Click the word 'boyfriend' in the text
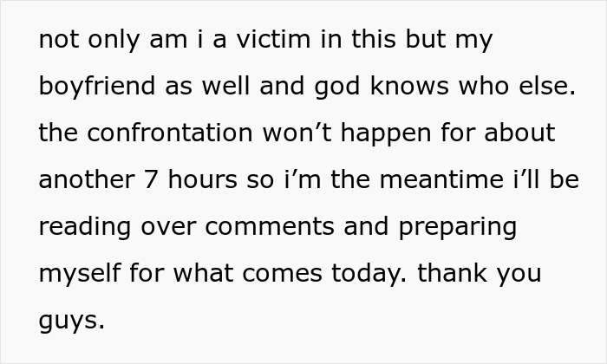The width and height of the screenshot is (607, 364). pos(97,86)
